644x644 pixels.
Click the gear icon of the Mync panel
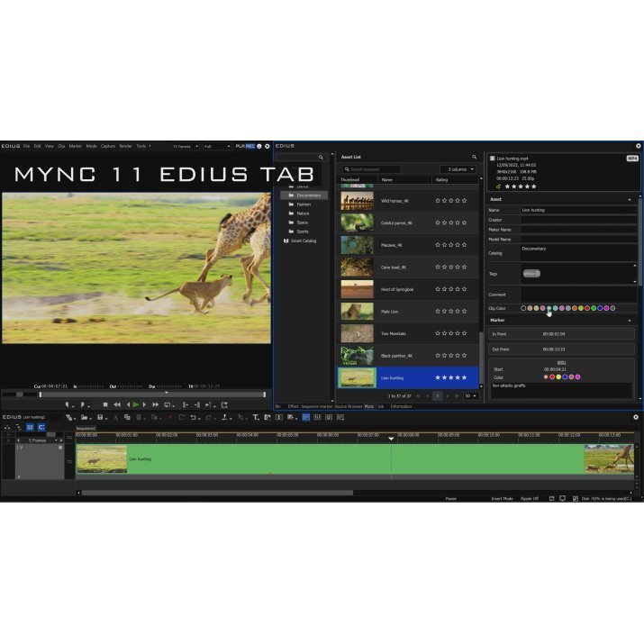coord(638,146)
